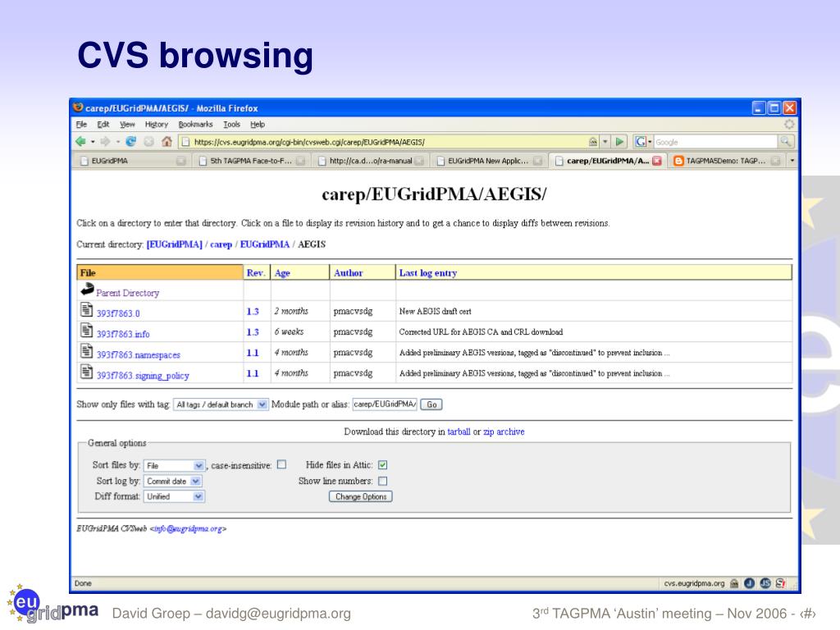The width and height of the screenshot is (840, 630).
Task: Open the Sort files by dropdown
Action: tap(174, 466)
